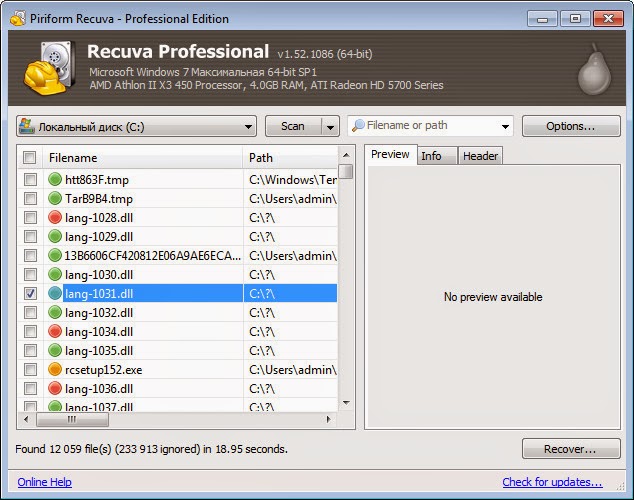Click the green status dot for lang-1032.dll
This screenshot has height=500, width=634.
[55, 312]
